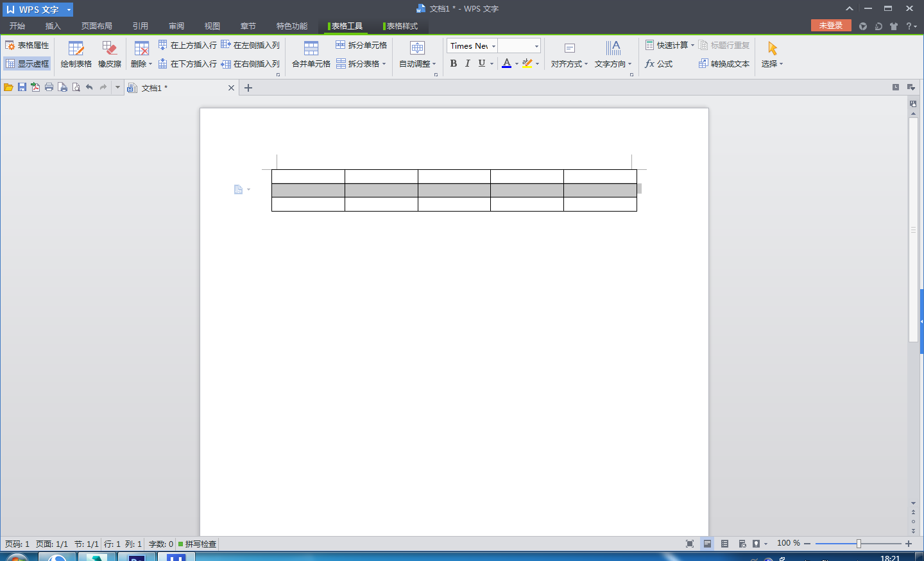Toggle 显示虚框 gridlines display
The height and width of the screenshot is (561, 924).
click(x=27, y=63)
